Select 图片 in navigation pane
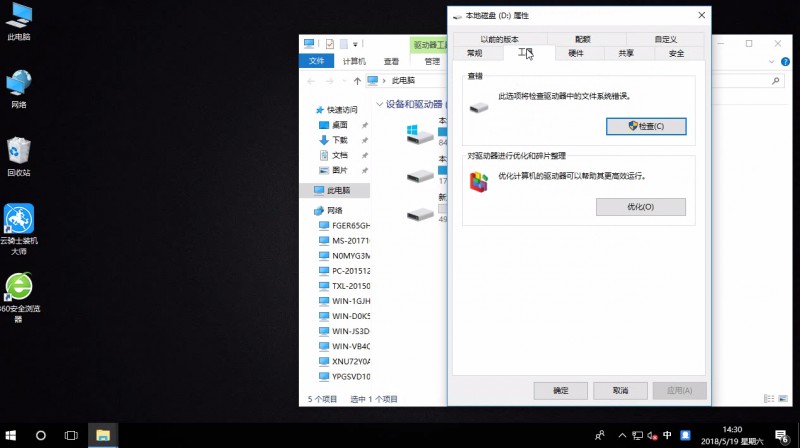This screenshot has height=448, width=800. pos(334,170)
